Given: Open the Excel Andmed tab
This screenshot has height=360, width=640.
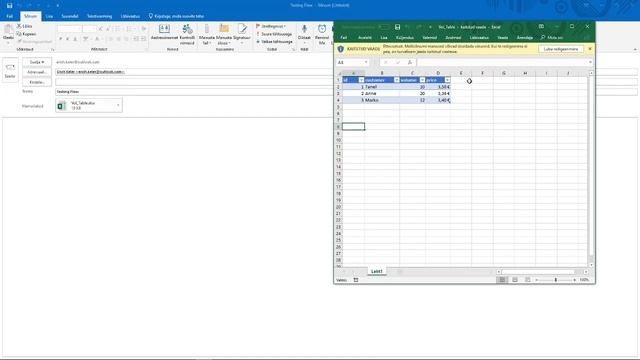Looking at the screenshot, I should (453, 38).
